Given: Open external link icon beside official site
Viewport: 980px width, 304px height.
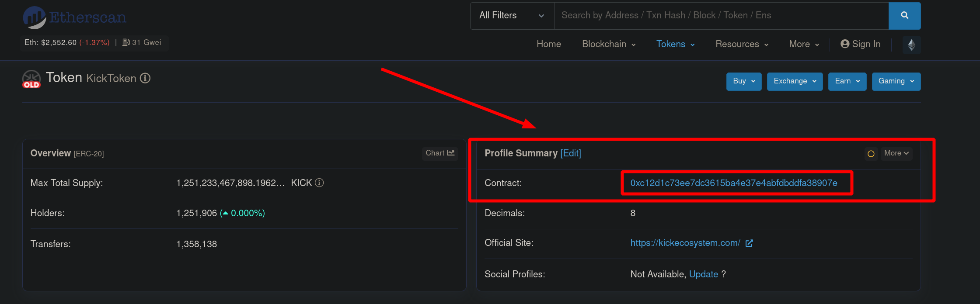Looking at the screenshot, I should (x=749, y=243).
